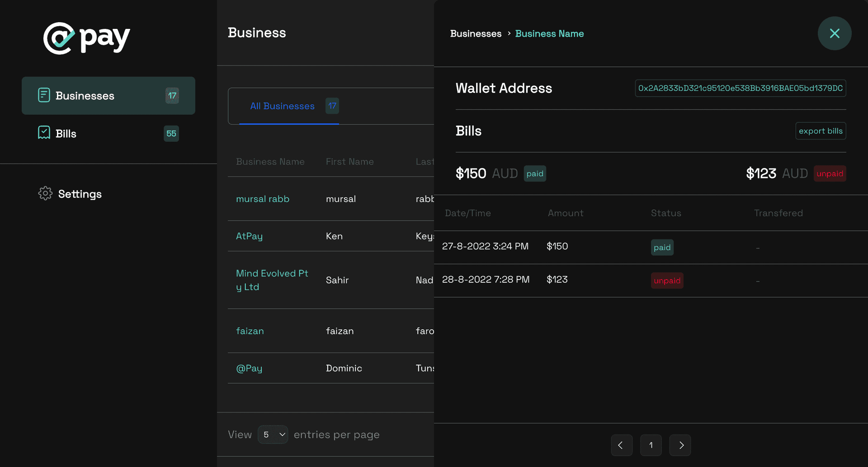This screenshot has height=467, width=868.
Task: Click the Business Name column header
Action: click(x=270, y=162)
